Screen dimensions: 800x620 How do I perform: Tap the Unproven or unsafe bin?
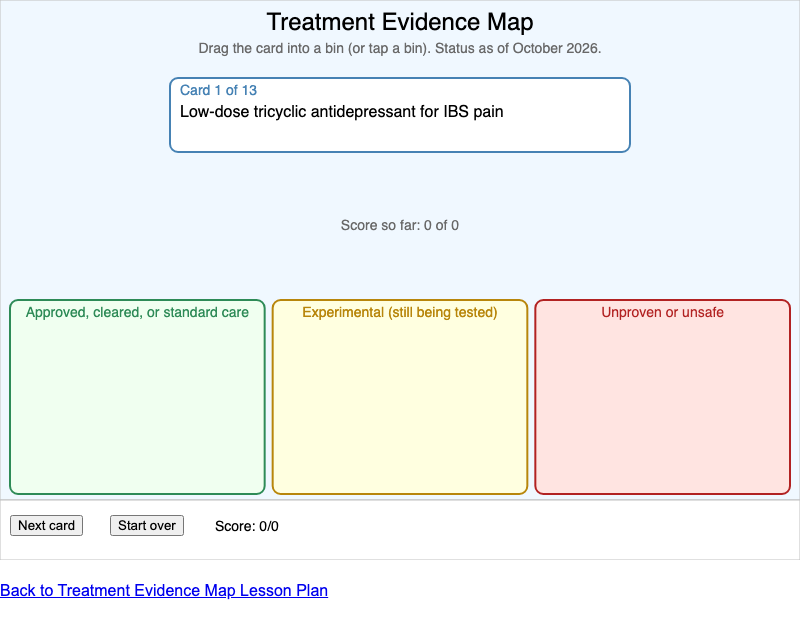(662, 397)
